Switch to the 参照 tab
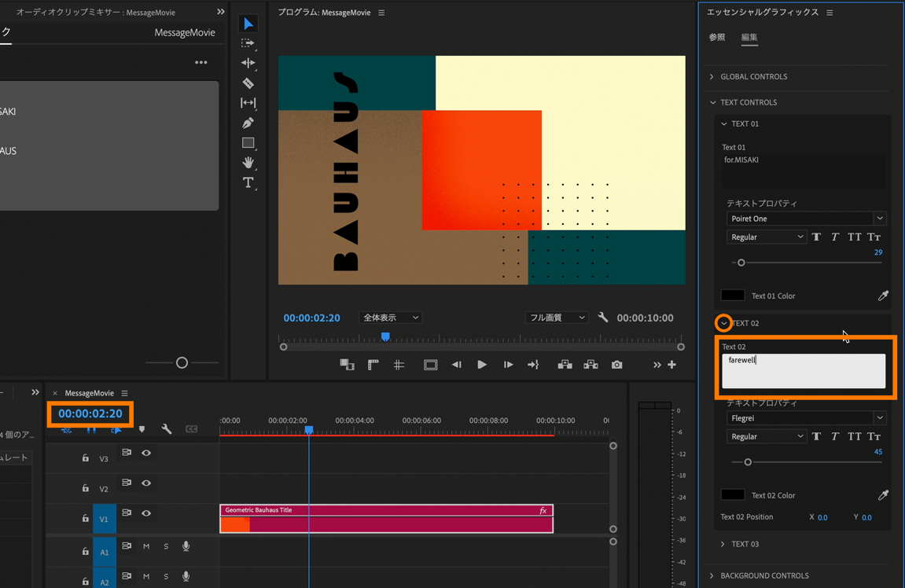Screen dimensions: 905x588 [717, 38]
